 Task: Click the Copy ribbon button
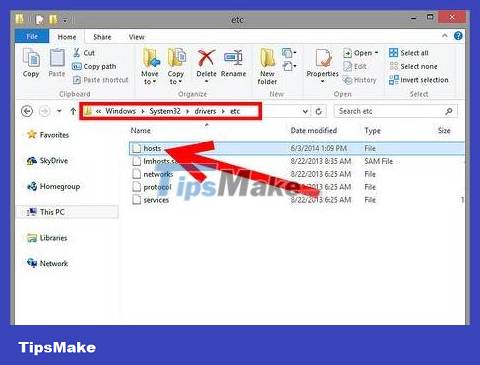coord(31,63)
